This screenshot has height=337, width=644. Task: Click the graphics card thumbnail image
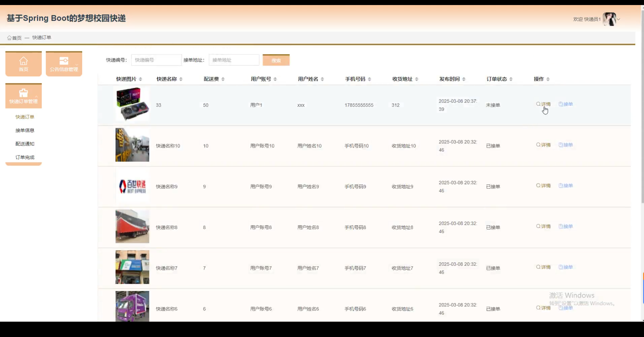(x=132, y=104)
